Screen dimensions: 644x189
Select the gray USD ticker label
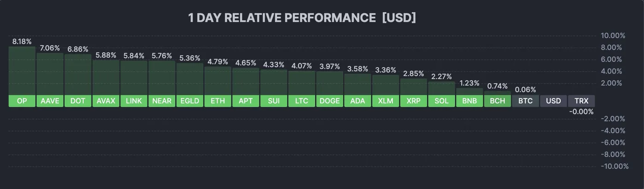point(553,101)
